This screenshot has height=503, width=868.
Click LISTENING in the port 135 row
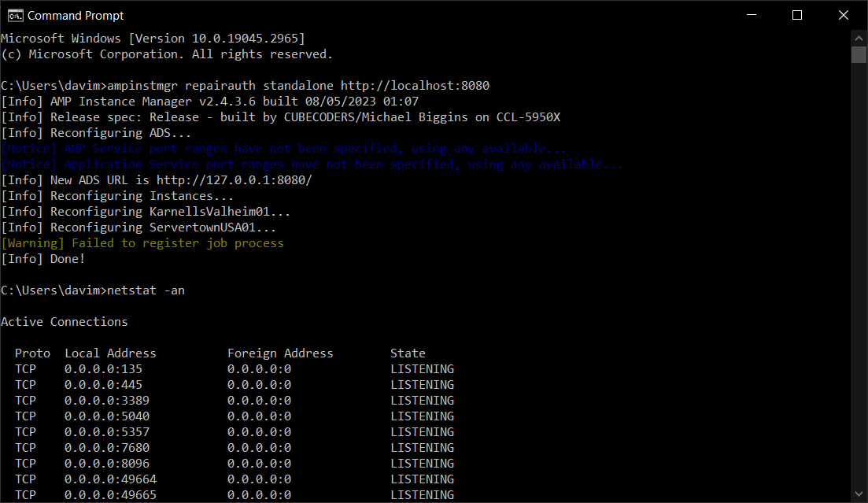423,369
